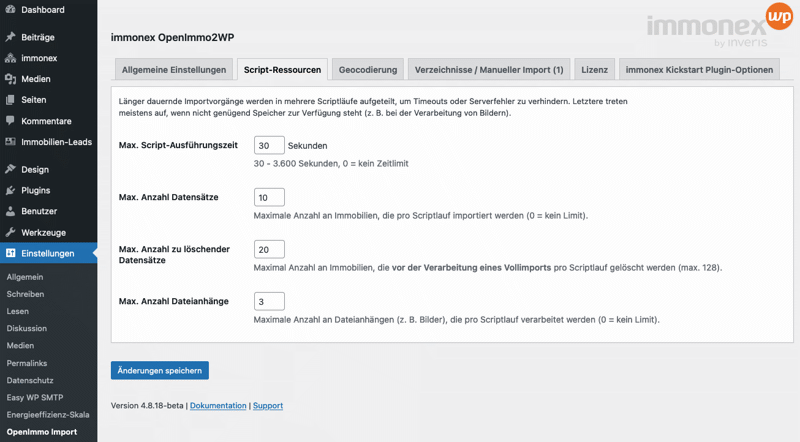Open the Plugins menu entry
The width and height of the screenshot is (800, 442).
pyautogui.click(x=48, y=190)
